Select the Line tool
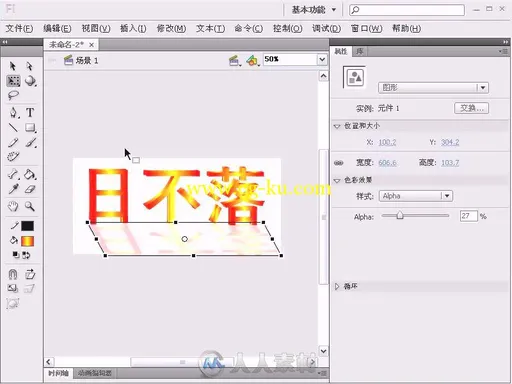This screenshot has width=512, height=384. click(x=13, y=127)
